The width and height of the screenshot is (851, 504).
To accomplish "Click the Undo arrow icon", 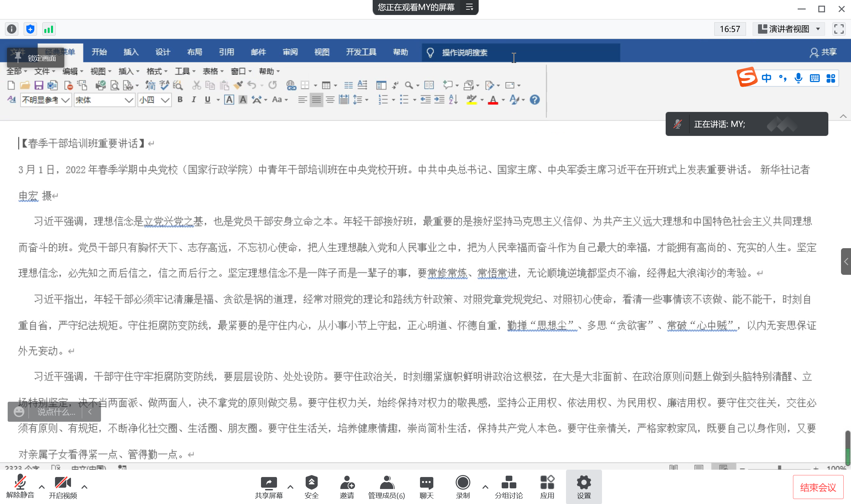I will (251, 85).
